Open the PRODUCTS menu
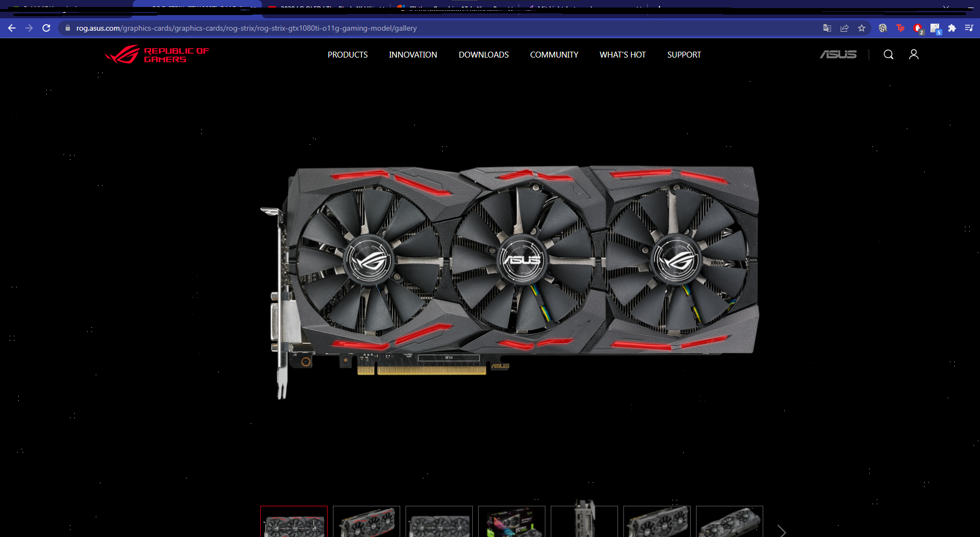This screenshot has height=537, width=980. 347,55
